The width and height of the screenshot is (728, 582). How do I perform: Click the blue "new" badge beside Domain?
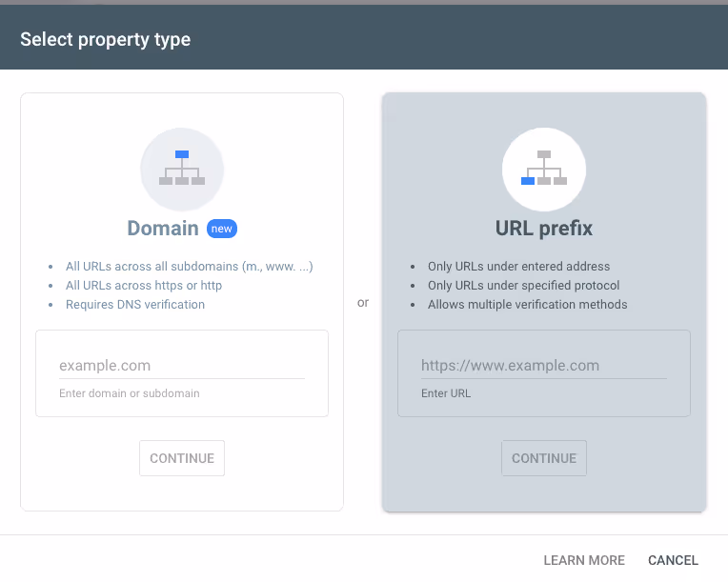[221, 229]
